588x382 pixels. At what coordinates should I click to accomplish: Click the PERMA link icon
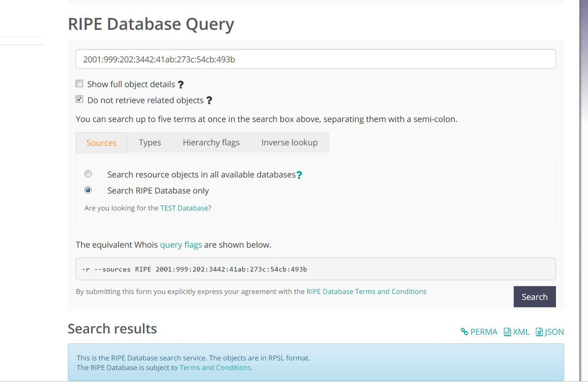(464, 332)
